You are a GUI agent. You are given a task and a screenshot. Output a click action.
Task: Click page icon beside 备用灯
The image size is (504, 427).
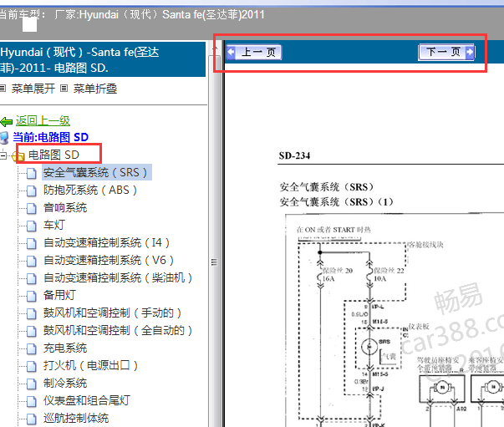(31, 296)
